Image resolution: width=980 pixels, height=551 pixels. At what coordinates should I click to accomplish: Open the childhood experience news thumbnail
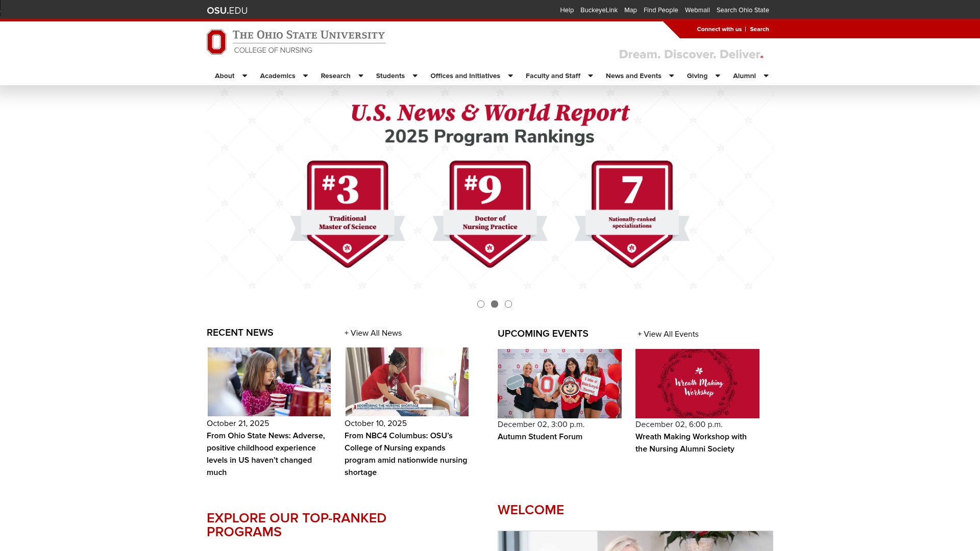(x=269, y=382)
